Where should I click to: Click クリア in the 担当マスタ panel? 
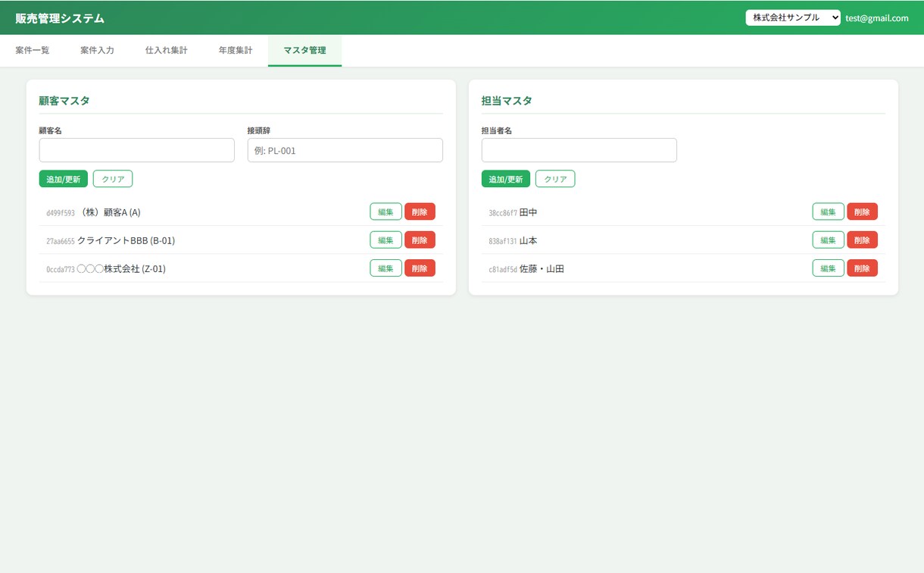[x=555, y=179]
